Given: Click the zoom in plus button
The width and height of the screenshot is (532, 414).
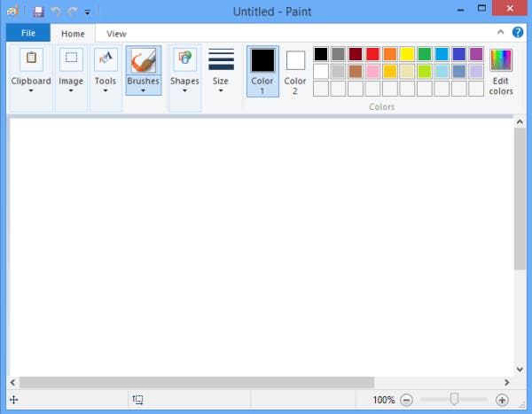Looking at the screenshot, I should coord(502,400).
